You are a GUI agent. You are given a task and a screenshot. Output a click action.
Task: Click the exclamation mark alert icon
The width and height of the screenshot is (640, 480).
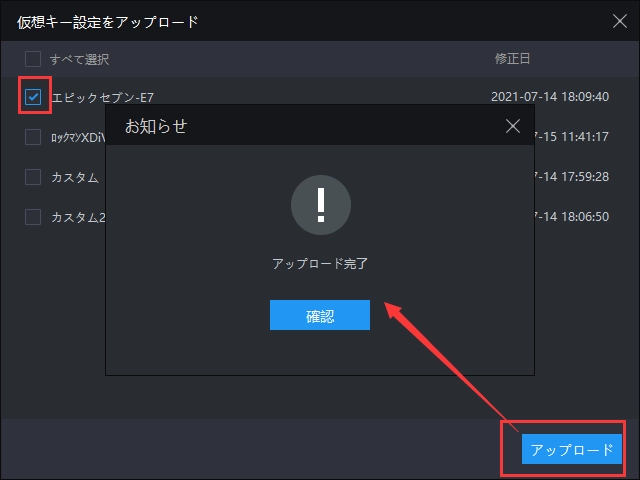[320, 204]
